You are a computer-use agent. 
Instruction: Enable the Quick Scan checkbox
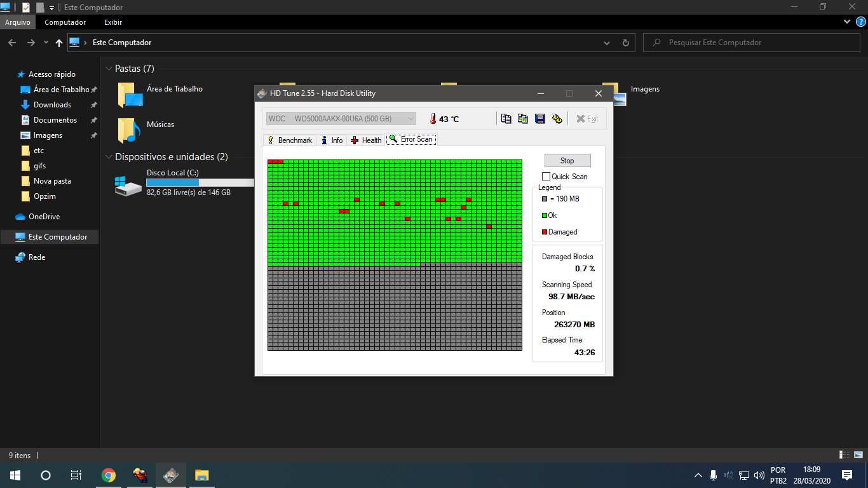coord(546,177)
